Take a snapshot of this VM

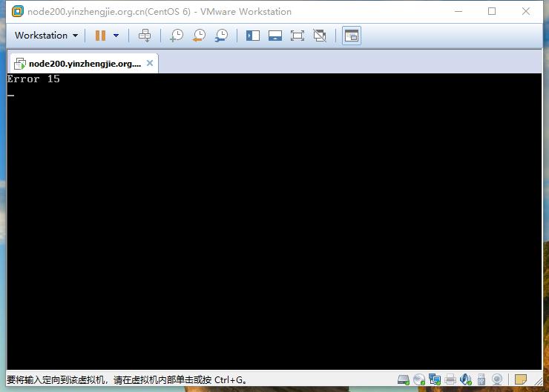pos(177,36)
